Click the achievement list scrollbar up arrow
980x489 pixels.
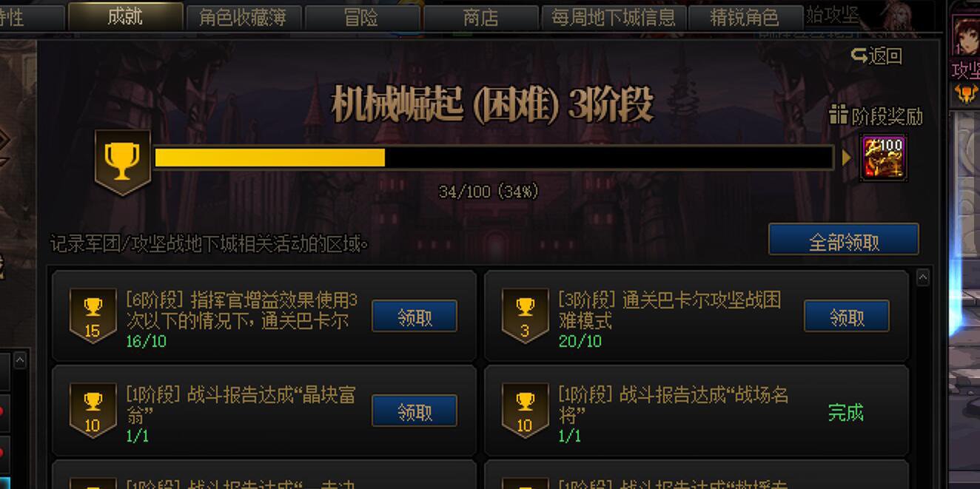[x=922, y=277]
